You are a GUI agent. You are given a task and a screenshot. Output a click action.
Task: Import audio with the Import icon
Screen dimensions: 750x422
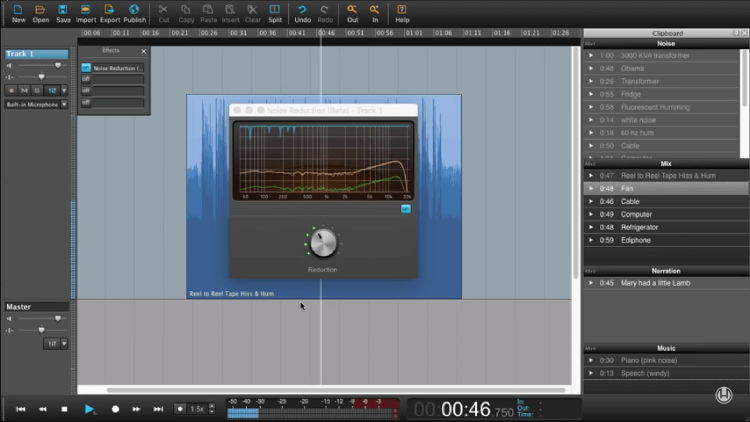pyautogui.click(x=86, y=13)
